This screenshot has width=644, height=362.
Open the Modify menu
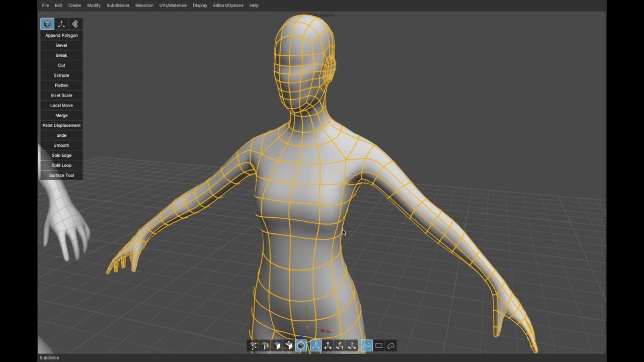pyautogui.click(x=94, y=6)
